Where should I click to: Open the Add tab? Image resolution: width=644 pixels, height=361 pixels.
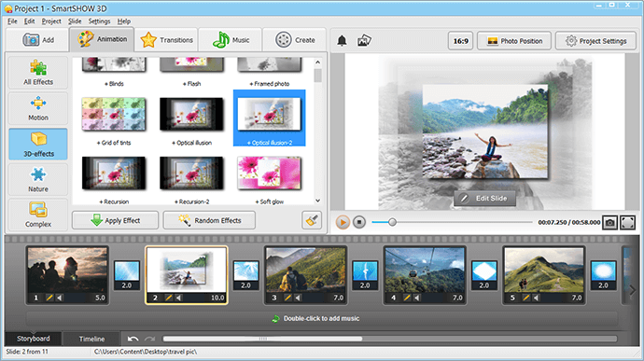[37, 40]
